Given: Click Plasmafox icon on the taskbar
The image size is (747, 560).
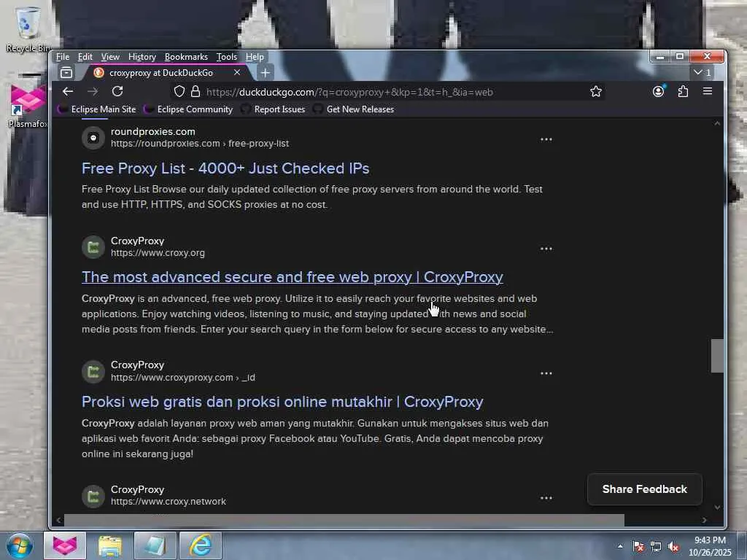Looking at the screenshot, I should 65,545.
